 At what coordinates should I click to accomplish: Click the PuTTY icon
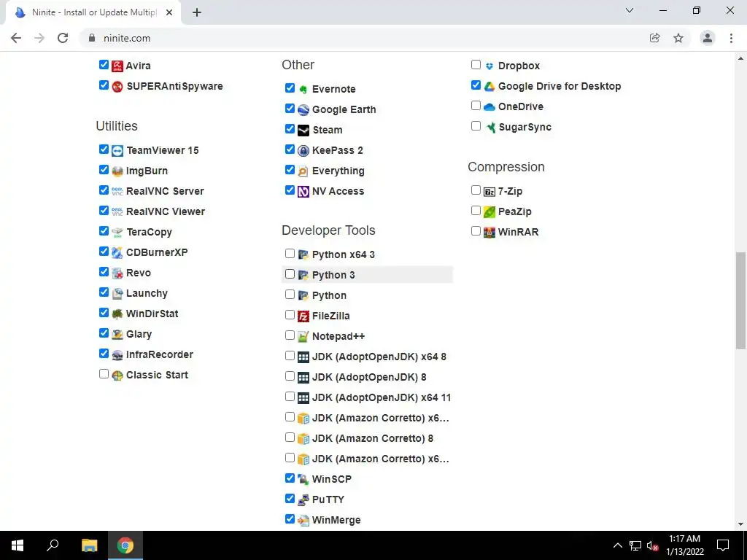pos(303,499)
